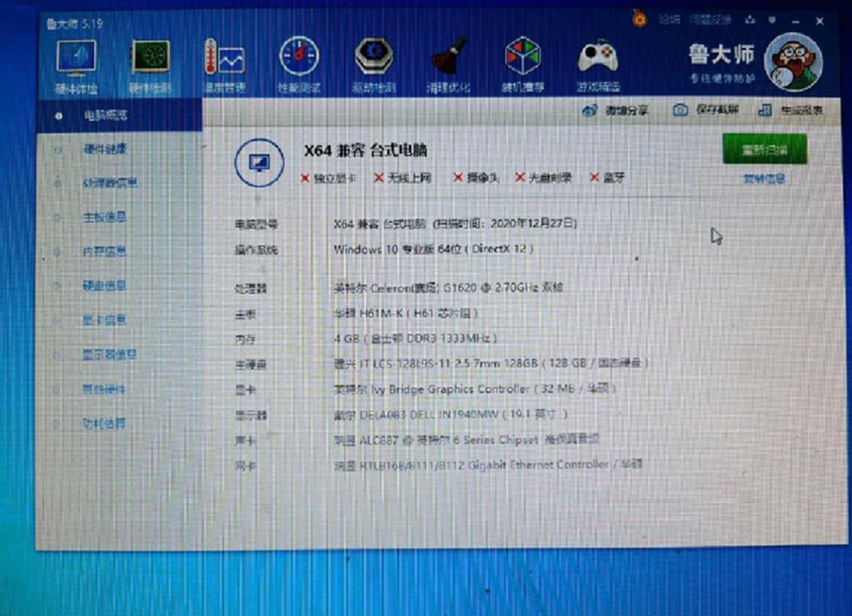852x616 pixels.
Task: Click the orange medal icon in the title bar
Action: pyautogui.click(x=640, y=19)
